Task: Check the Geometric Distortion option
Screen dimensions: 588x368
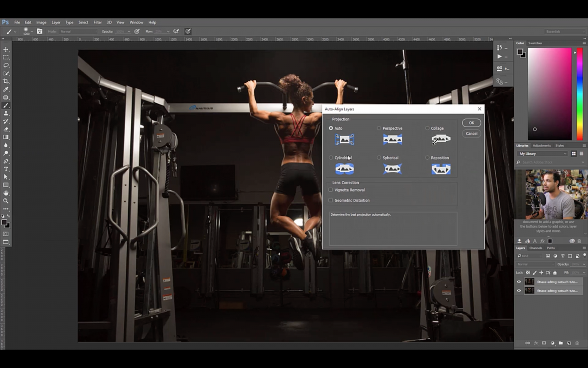Action: [x=331, y=200]
